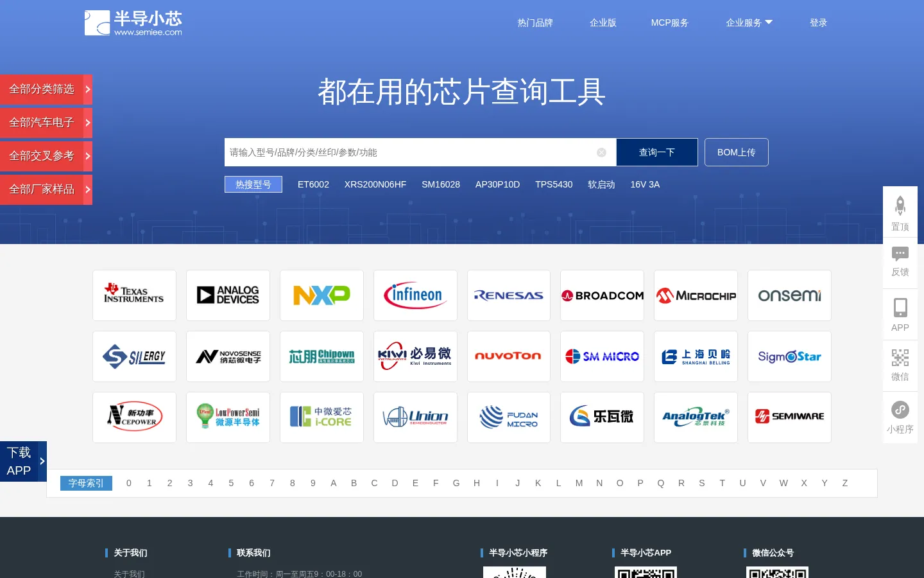Search hot keyword 16V 3A
This screenshot has width=924, height=578.
coord(645,184)
